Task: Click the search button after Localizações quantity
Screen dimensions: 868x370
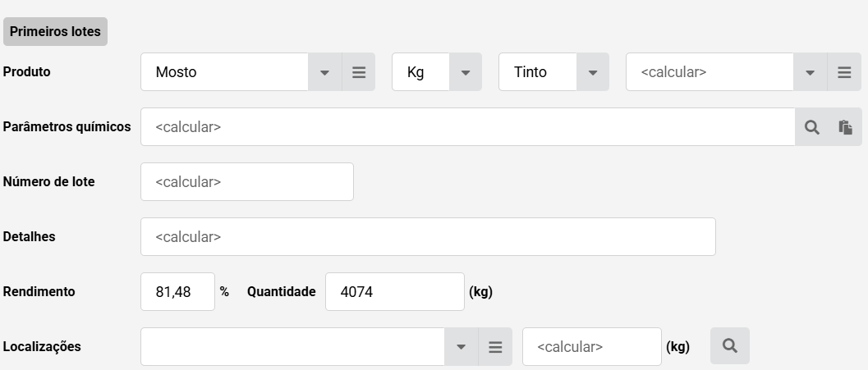Action: 729,346
